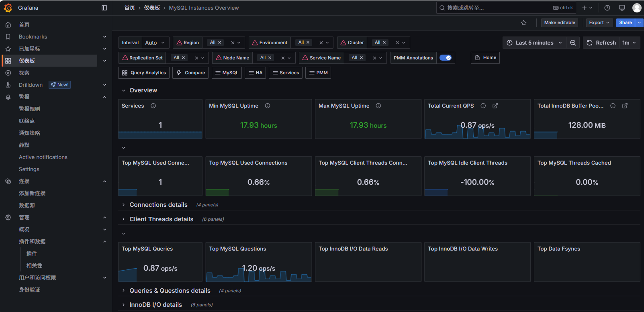Open the news monitor icon in header

pyautogui.click(x=622, y=8)
